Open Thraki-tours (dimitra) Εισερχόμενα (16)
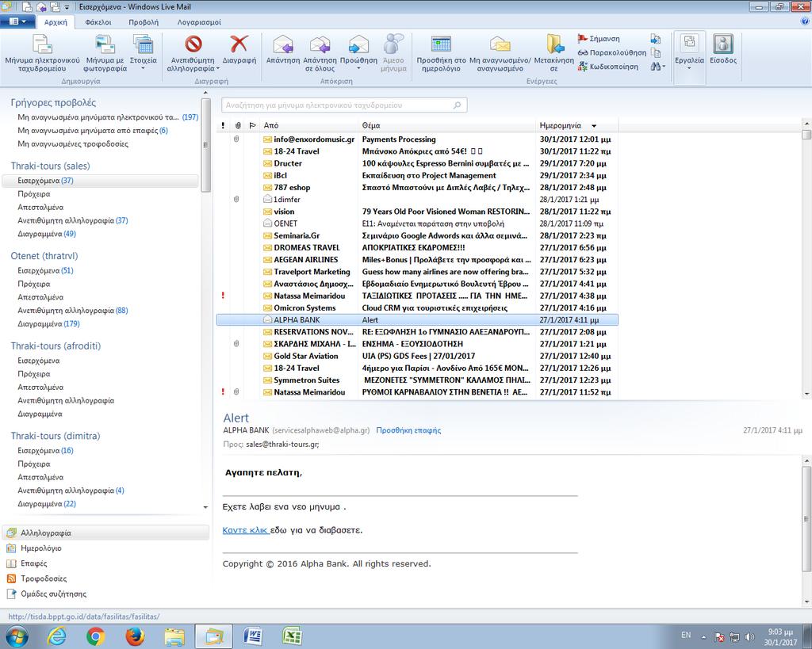This screenshot has width=812, height=649. (45, 451)
